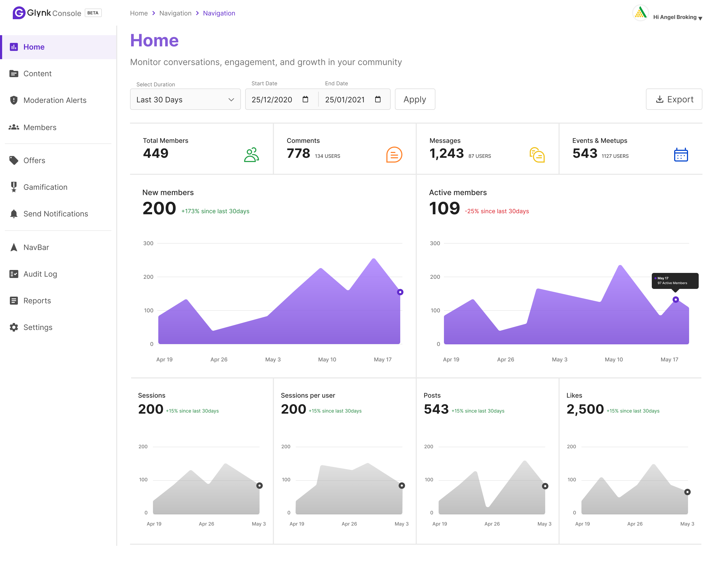728x581 pixels.
Task: Select the Gamification medal icon
Action: coord(14,187)
